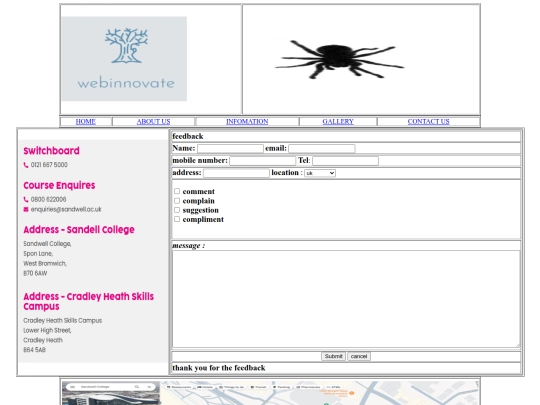The image size is (540, 405).
Task: Click the enquiries email envelope icon
Action: pos(26,209)
